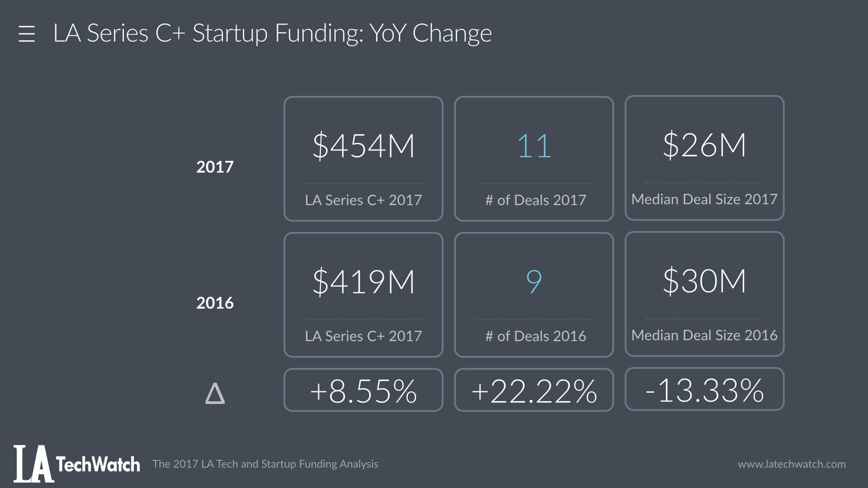The image size is (868, 488).
Task: Click the $26M median deal card
Action: (704, 157)
